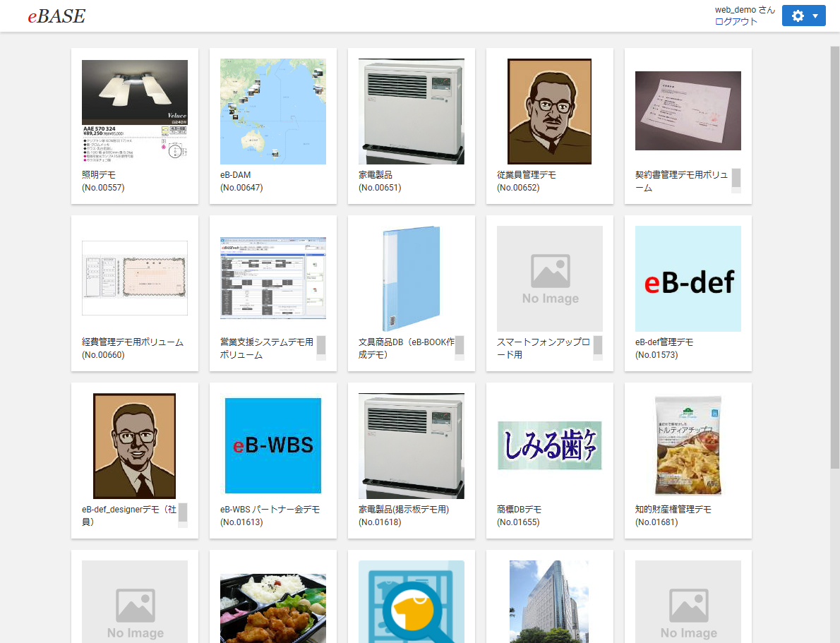This screenshot has height=643, width=840.
Task: Open the 経費管理デモ用ボリューム thumbnail
Action: [134, 278]
